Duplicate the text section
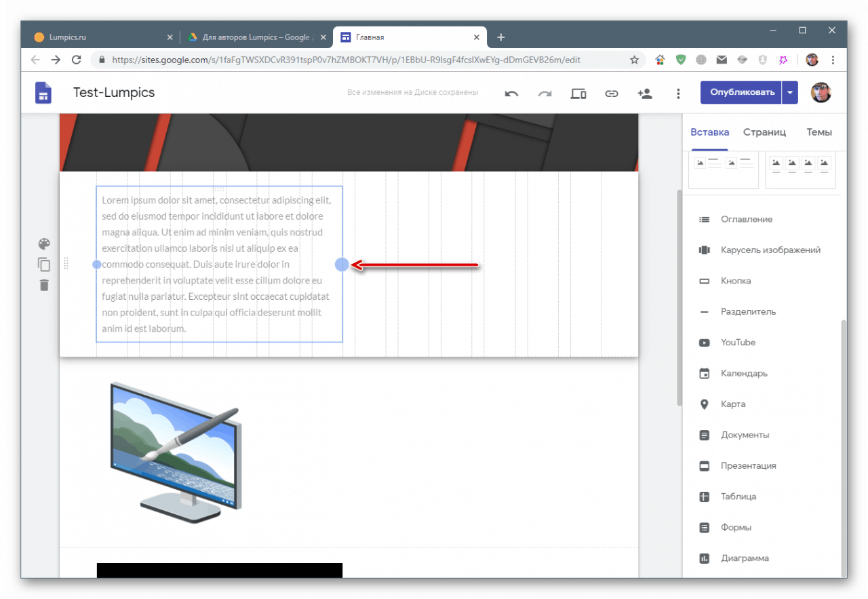Viewport: 868px width, 599px height. [x=44, y=265]
